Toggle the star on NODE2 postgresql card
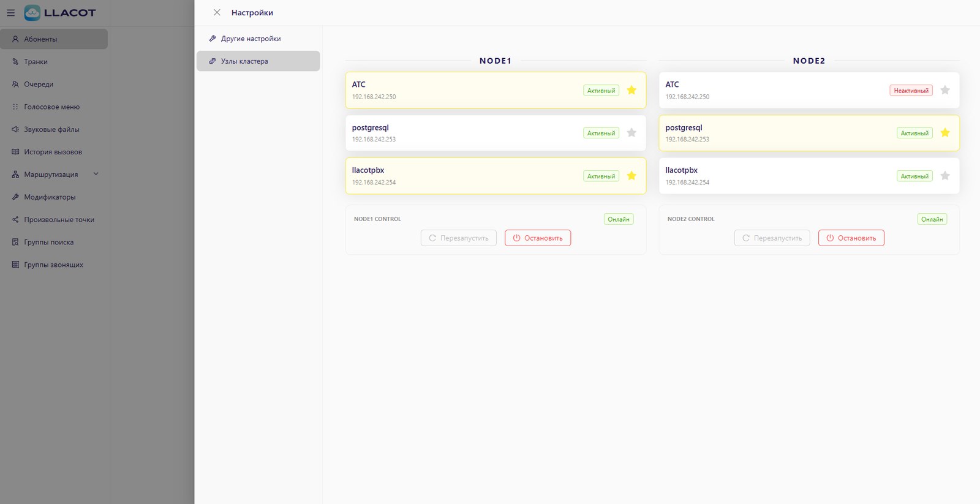Image resolution: width=980 pixels, height=504 pixels. click(945, 133)
